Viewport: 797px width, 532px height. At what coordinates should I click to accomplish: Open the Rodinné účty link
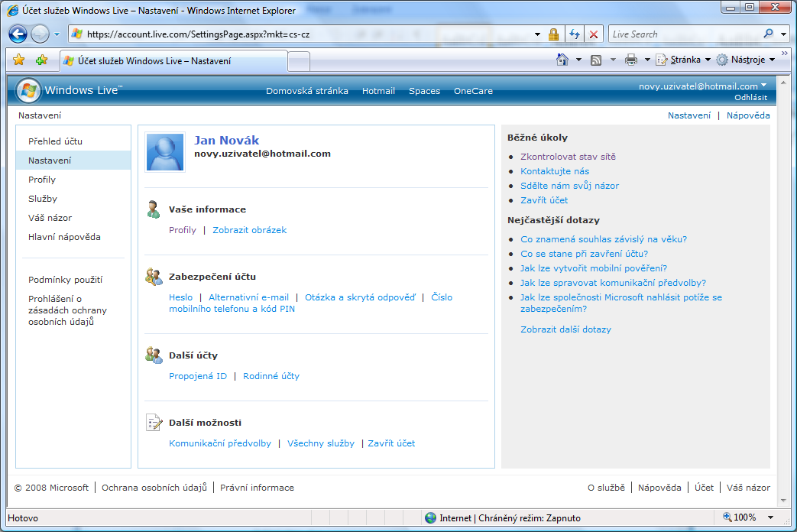point(271,376)
